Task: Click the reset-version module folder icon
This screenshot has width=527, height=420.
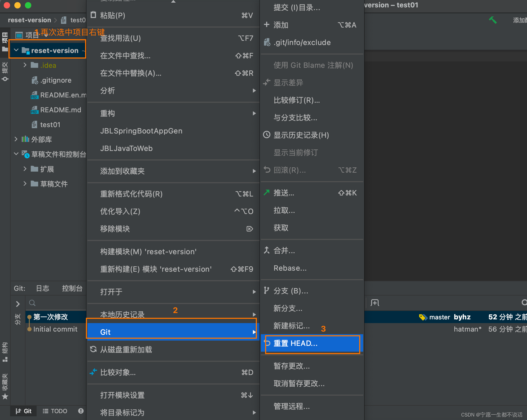Action: [x=26, y=50]
